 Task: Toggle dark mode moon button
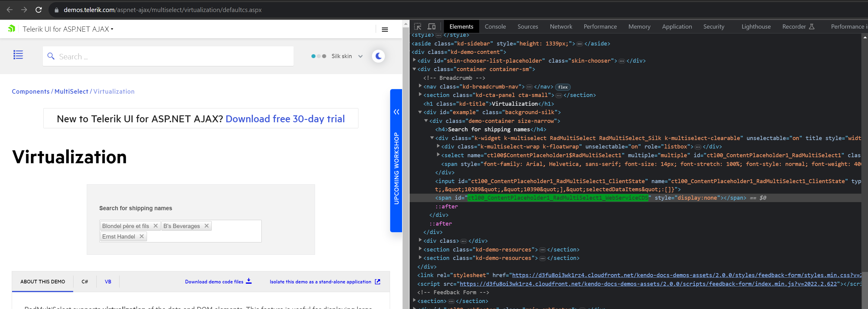[x=378, y=56]
